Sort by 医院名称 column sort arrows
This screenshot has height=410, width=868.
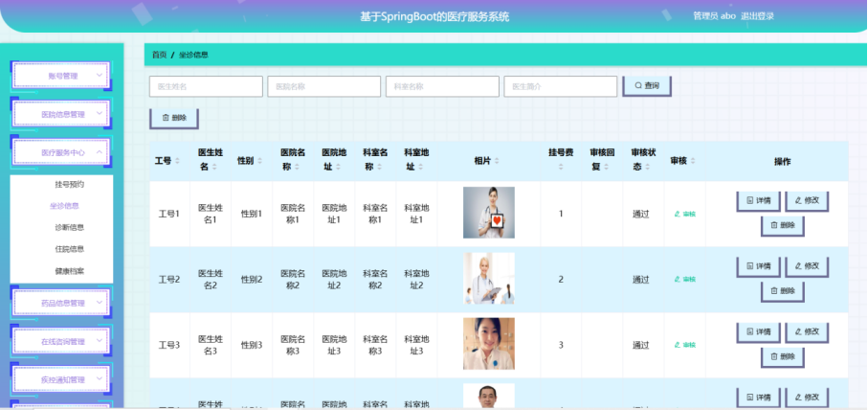click(297, 167)
